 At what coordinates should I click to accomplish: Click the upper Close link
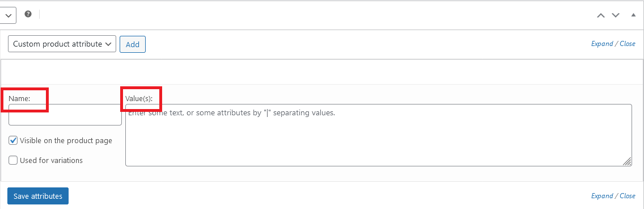click(x=628, y=44)
